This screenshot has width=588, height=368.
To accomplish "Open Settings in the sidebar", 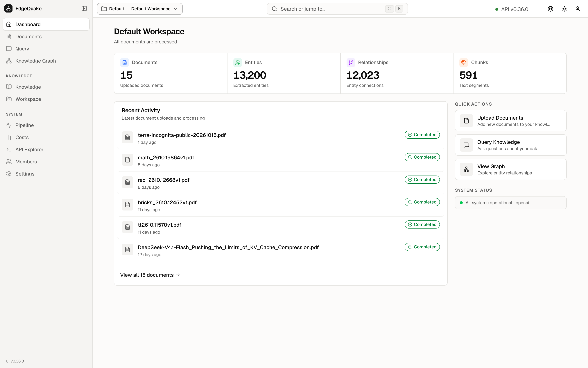I will click(46, 174).
